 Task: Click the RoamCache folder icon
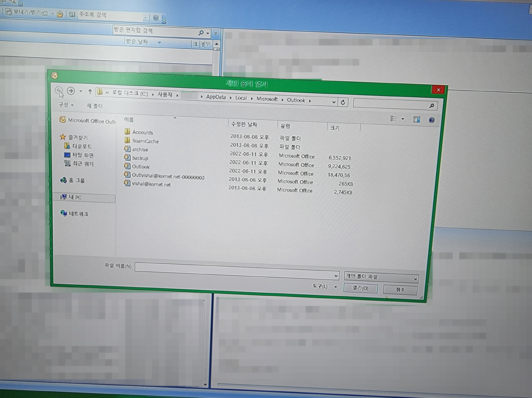[x=127, y=140]
